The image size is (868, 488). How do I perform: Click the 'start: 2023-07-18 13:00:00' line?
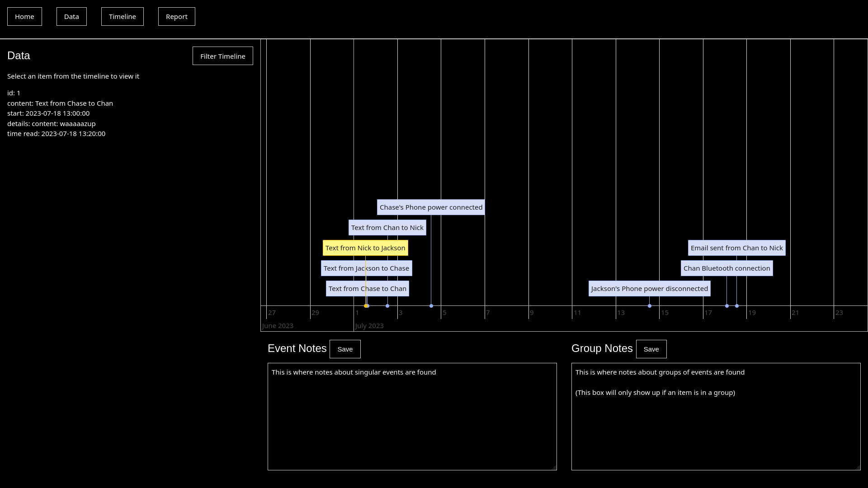(48, 113)
